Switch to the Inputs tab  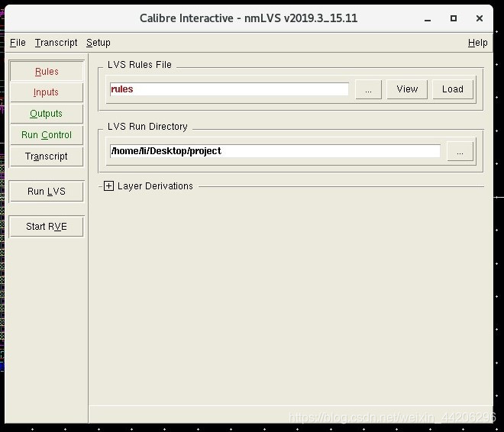coord(47,92)
